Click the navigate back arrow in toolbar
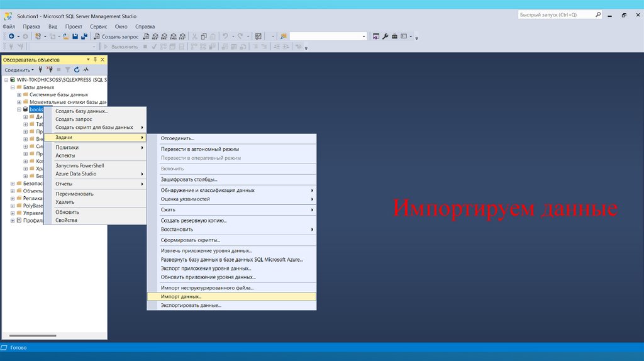644x361 pixels. tap(11, 36)
